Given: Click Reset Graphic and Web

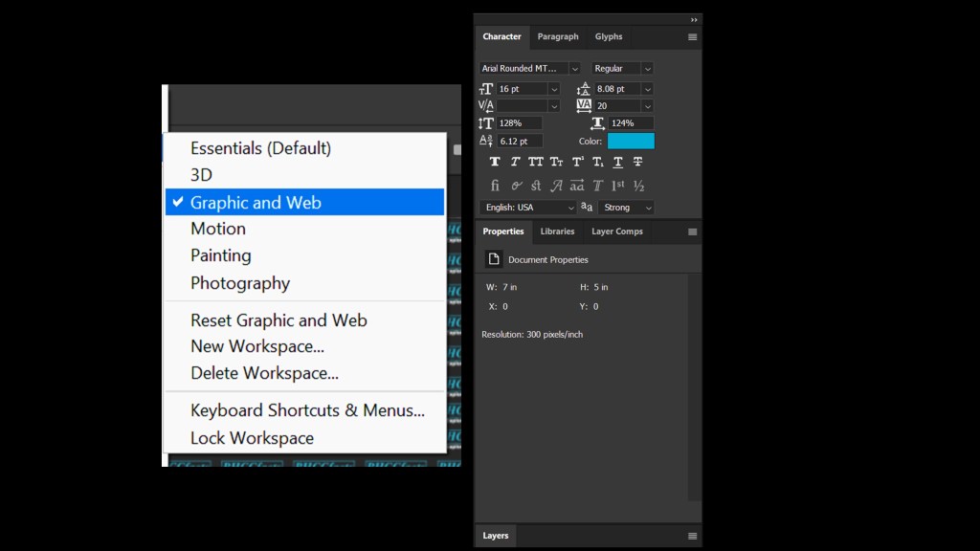Looking at the screenshot, I should click(278, 320).
